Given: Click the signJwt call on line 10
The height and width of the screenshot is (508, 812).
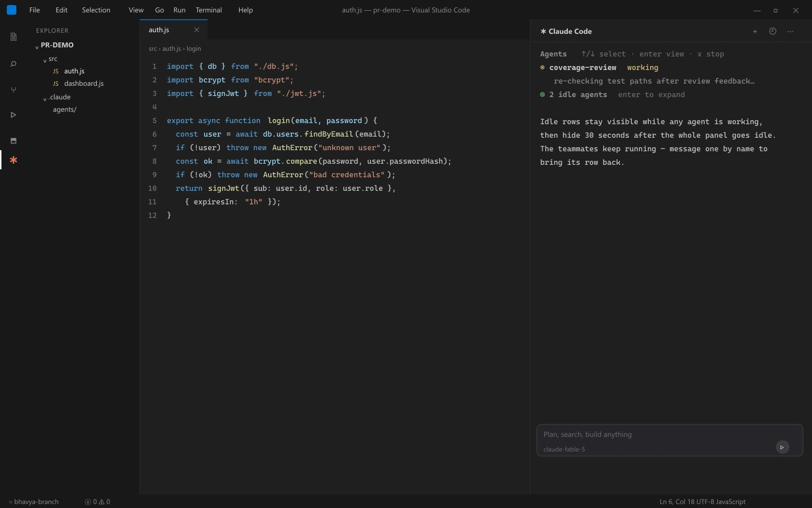Looking at the screenshot, I should click(224, 189).
